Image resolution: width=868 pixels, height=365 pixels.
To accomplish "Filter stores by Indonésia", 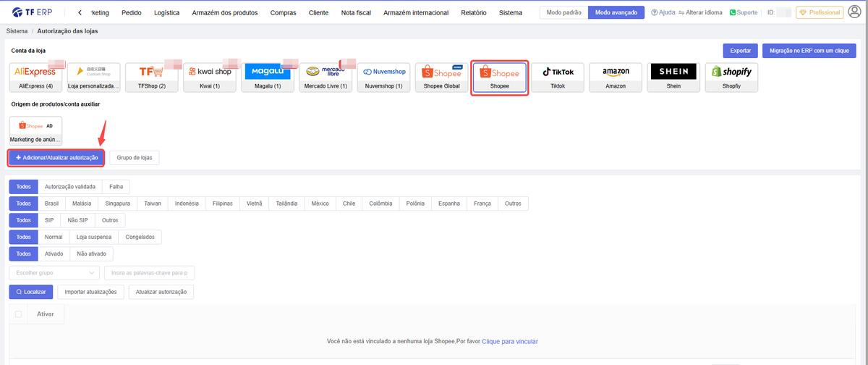I will [x=187, y=204].
